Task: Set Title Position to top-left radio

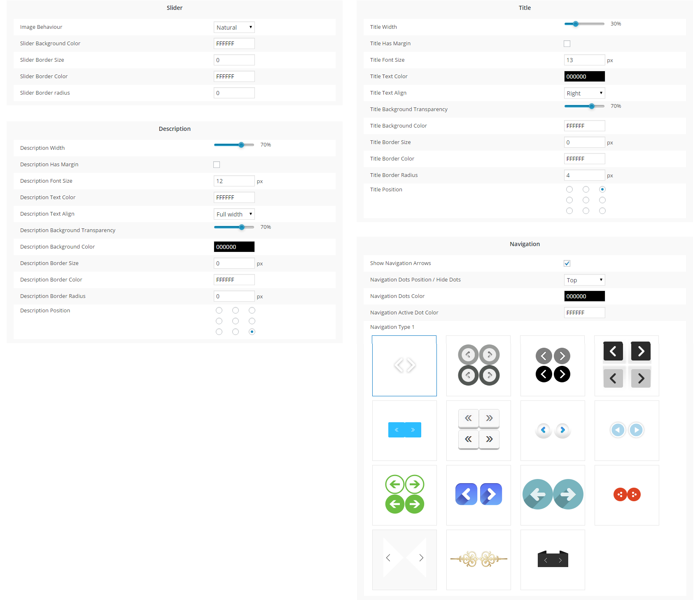Action: coord(569,189)
